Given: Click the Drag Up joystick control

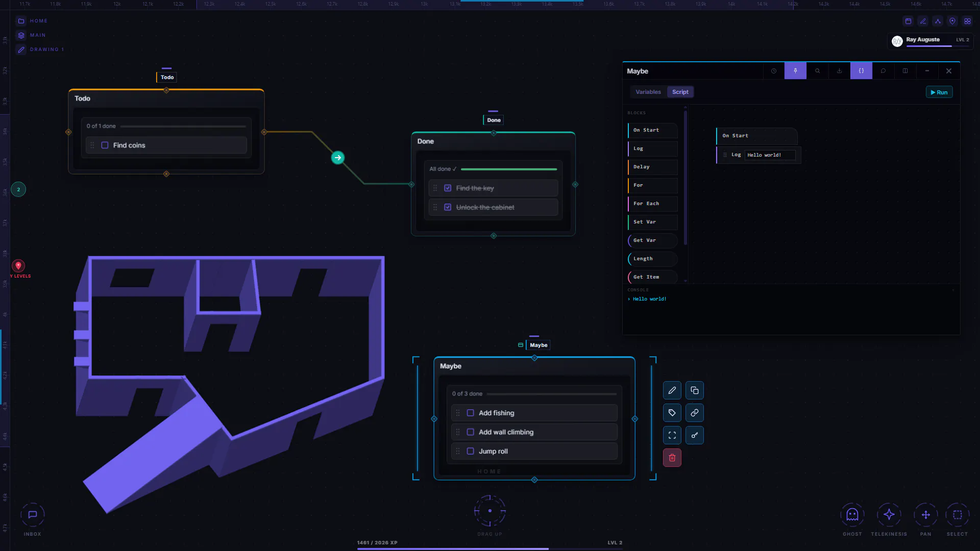Looking at the screenshot, I should coord(490,511).
